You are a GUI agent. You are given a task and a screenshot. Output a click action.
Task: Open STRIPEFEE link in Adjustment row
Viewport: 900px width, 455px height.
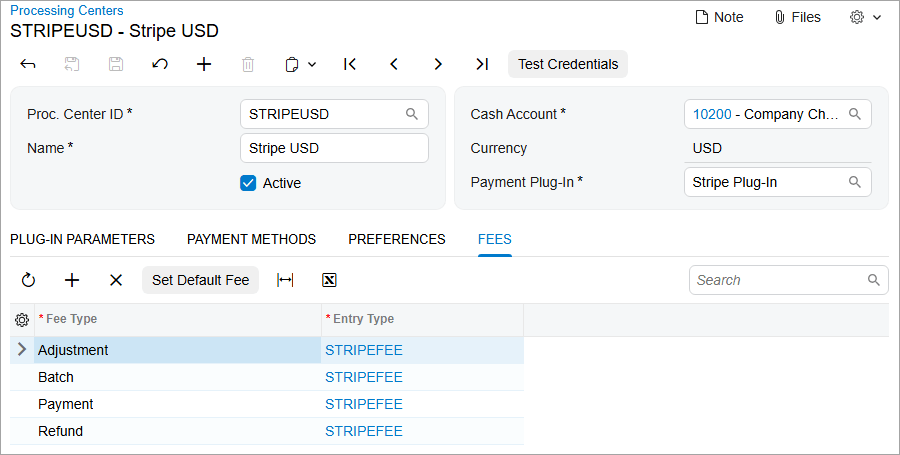click(364, 350)
